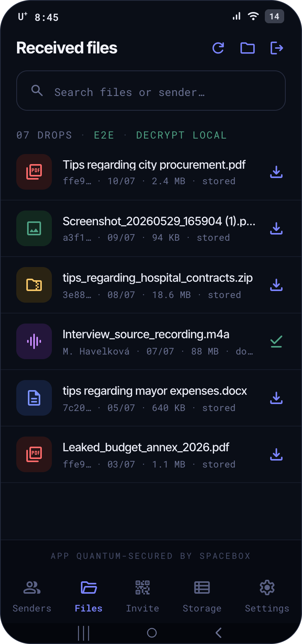
Task: Open file name Tips regarding city procurement.pdf
Action: pos(154,165)
